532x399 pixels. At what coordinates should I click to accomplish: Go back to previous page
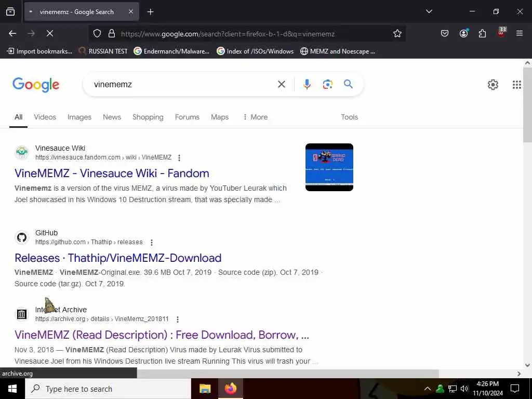point(12,33)
